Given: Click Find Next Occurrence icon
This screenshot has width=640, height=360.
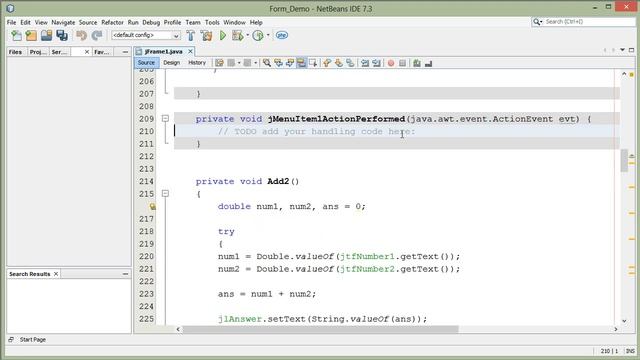Looking at the screenshot, I should point(290,63).
